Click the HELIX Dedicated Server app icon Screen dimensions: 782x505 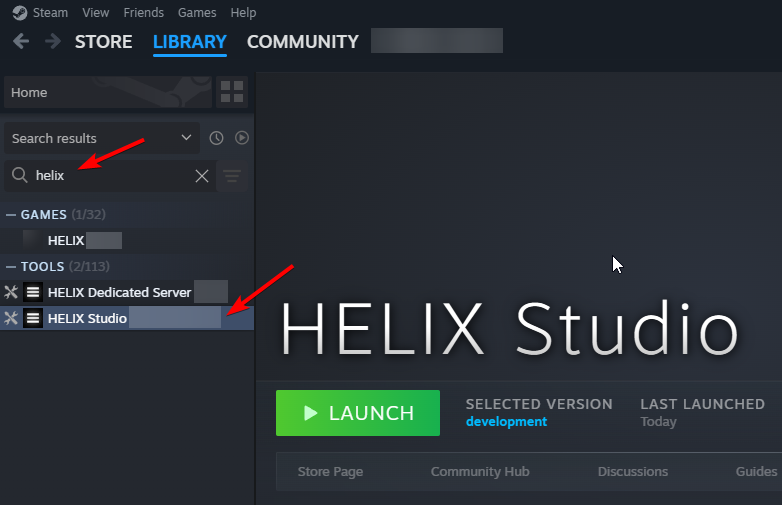(x=33, y=292)
